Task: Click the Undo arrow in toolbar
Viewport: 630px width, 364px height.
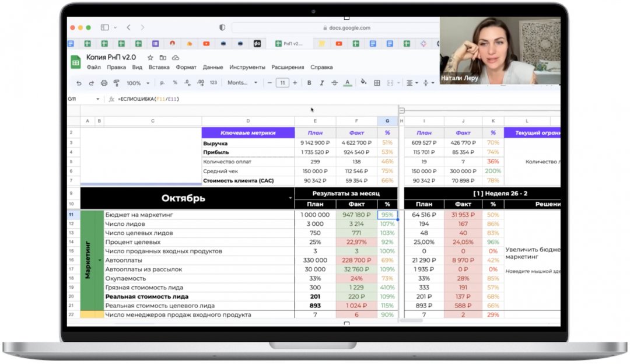Action: point(79,83)
